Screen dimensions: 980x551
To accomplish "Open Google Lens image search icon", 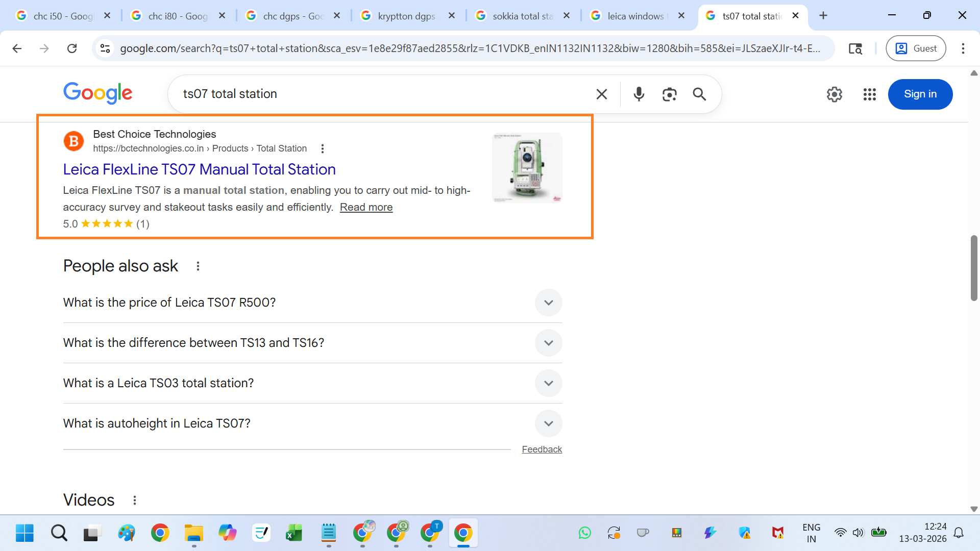I will (669, 94).
